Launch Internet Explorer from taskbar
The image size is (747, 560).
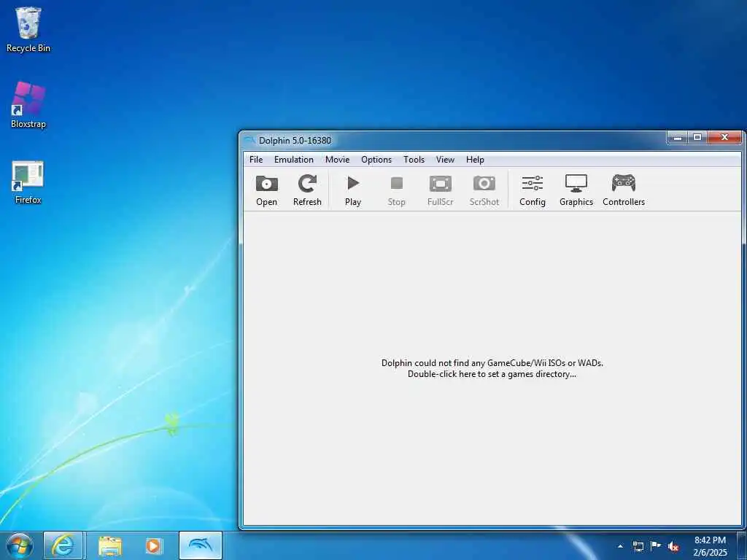(63, 545)
